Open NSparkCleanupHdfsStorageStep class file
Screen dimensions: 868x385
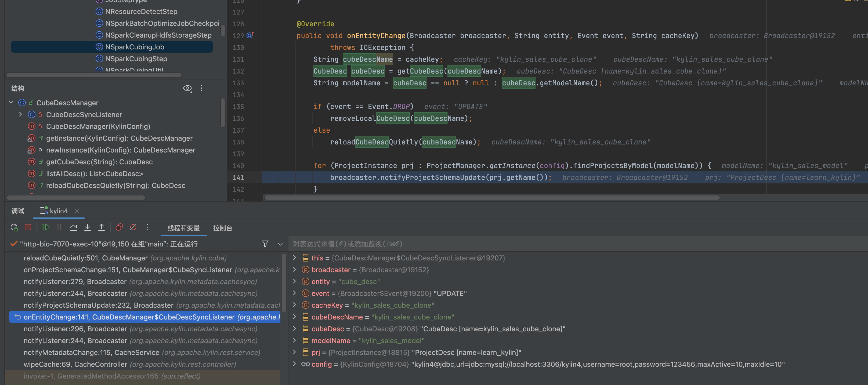click(158, 35)
